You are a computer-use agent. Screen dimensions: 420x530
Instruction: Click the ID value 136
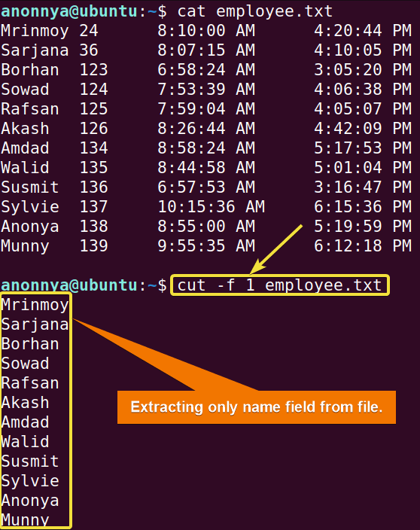(x=93, y=187)
